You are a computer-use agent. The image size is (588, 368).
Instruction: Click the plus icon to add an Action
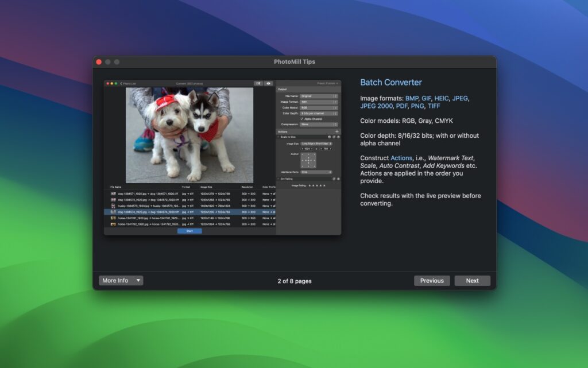(x=337, y=131)
